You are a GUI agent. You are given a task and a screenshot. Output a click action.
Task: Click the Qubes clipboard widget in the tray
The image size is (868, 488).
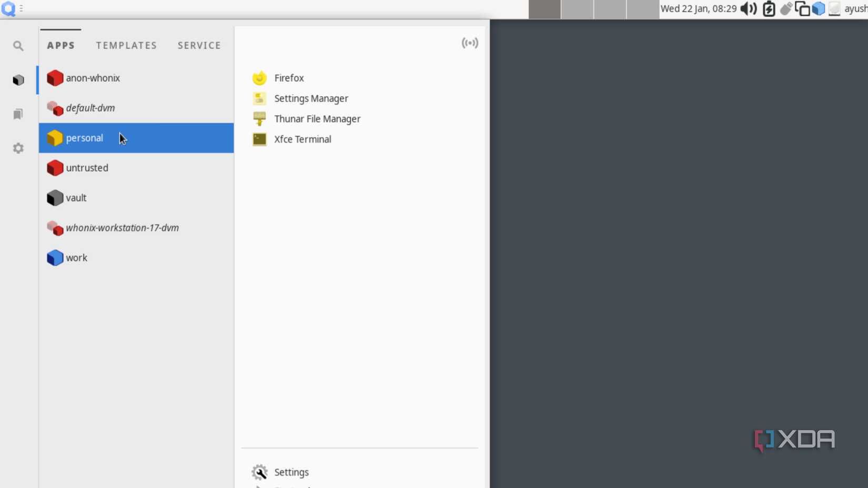point(801,8)
